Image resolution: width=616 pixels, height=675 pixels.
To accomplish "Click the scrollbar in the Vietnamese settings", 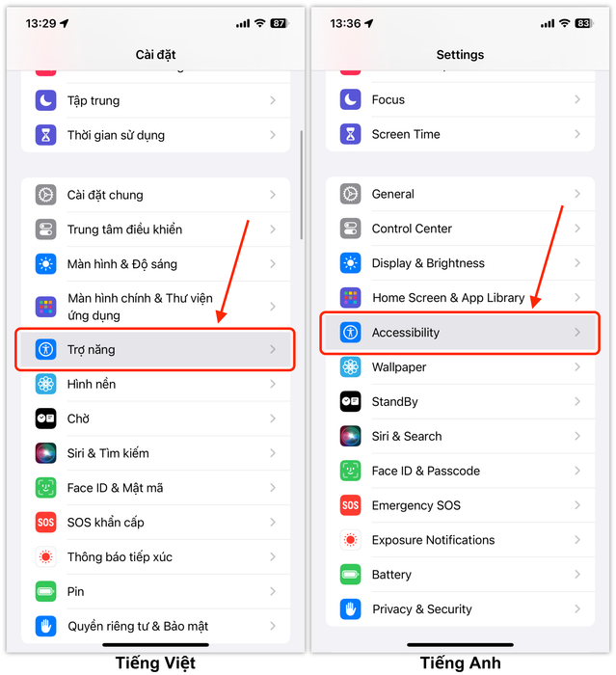I will (x=302, y=185).
